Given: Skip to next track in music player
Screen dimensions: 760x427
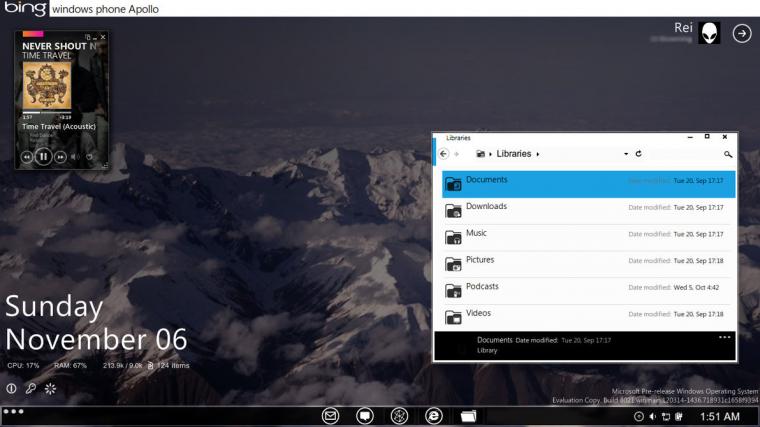Looking at the screenshot, I should 60,157.
